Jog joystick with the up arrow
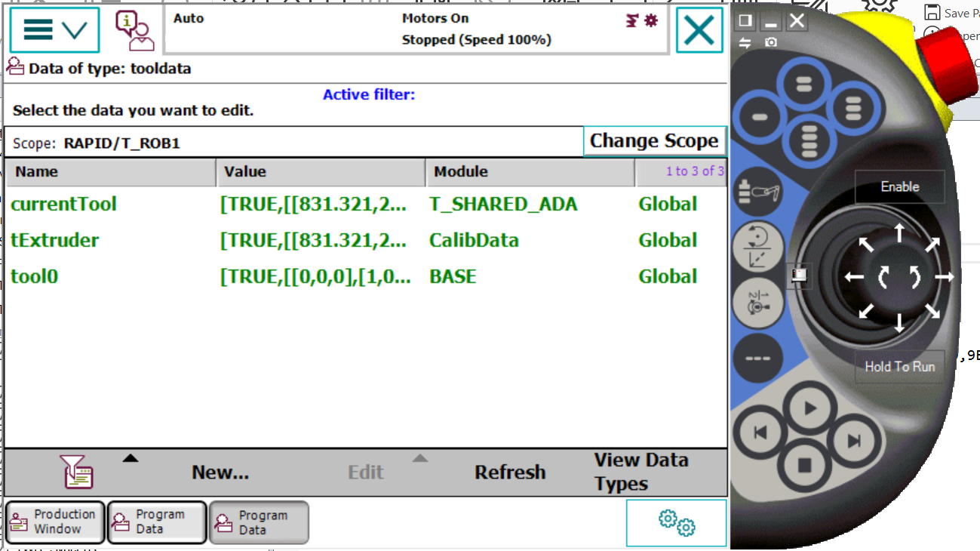Screen dimensions: 980x551 (x=899, y=232)
